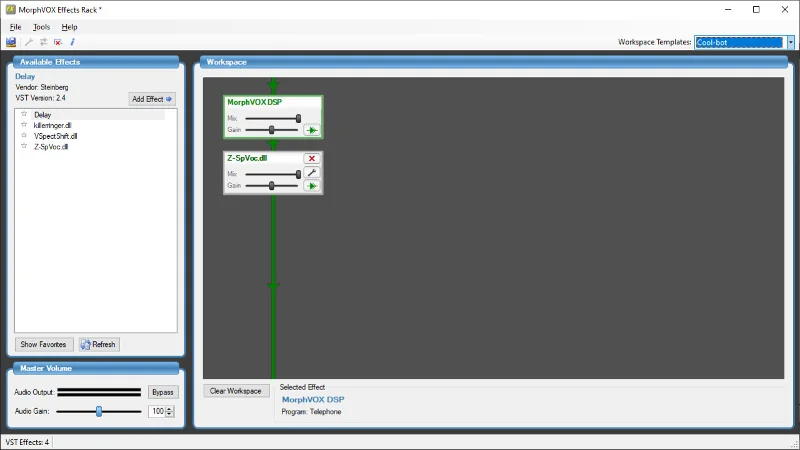800x450 pixels.
Task: Click the MorphVOX app icon in title bar
Action: [11, 10]
